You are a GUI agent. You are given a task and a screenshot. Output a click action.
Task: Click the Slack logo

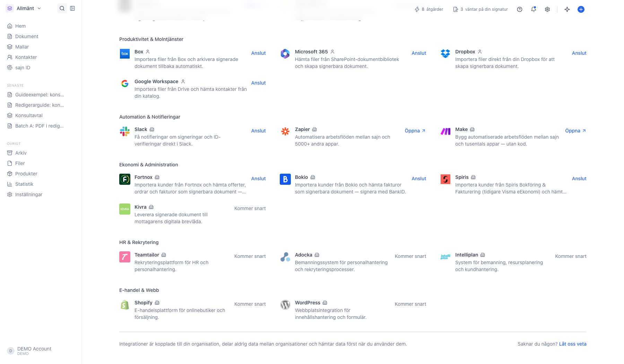pyautogui.click(x=125, y=131)
